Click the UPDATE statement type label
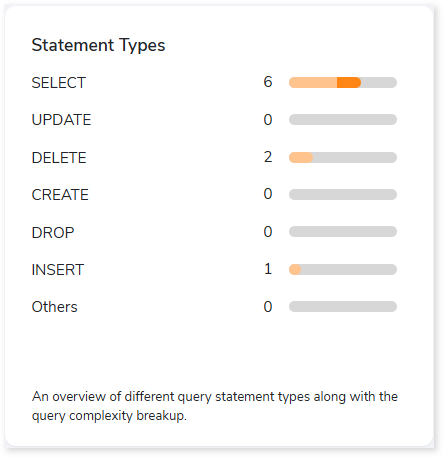The height and width of the screenshot is (458, 444). [61, 120]
